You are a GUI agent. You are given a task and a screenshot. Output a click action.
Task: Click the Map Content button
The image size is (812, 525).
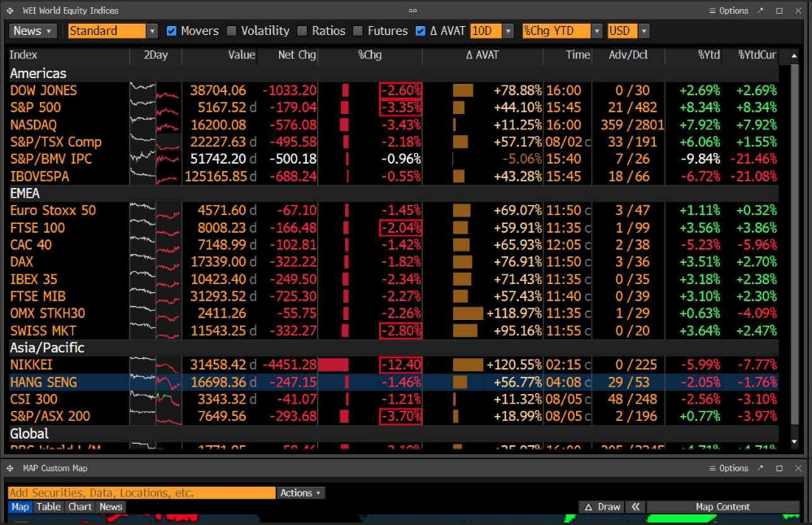[x=723, y=507]
